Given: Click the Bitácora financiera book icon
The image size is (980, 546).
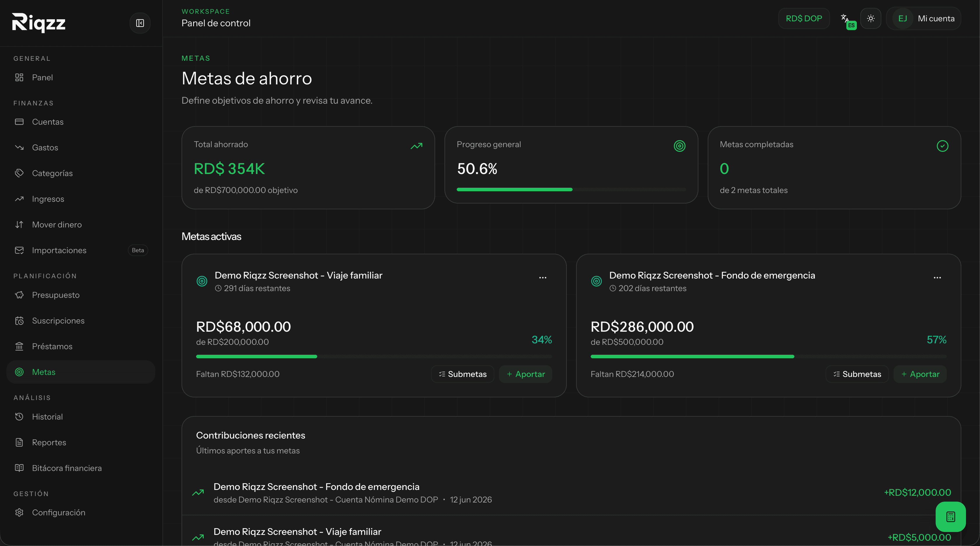Looking at the screenshot, I should (x=19, y=468).
